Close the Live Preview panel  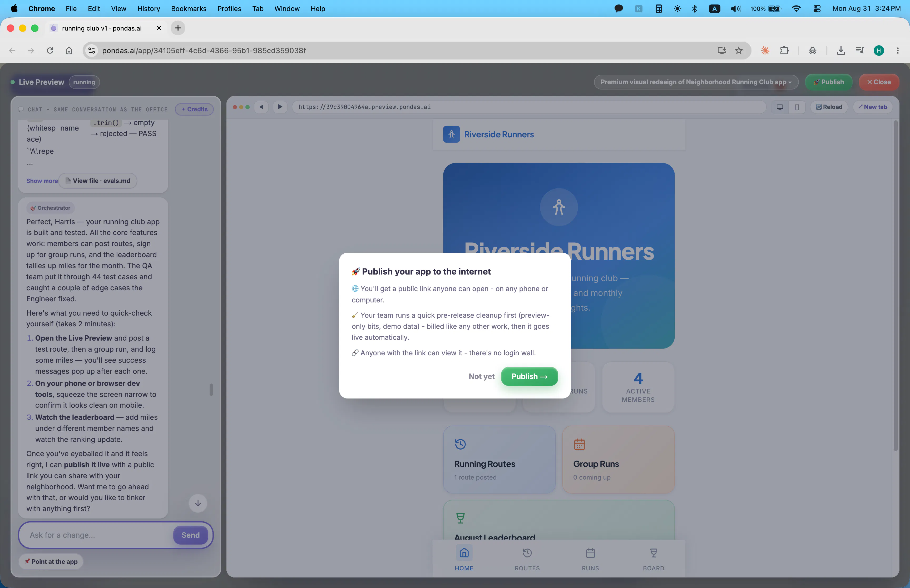(879, 82)
